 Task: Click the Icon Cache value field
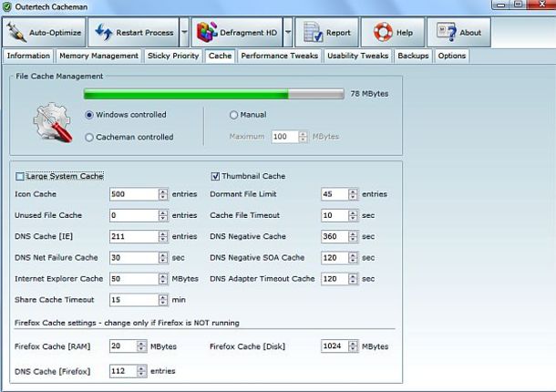(134, 194)
